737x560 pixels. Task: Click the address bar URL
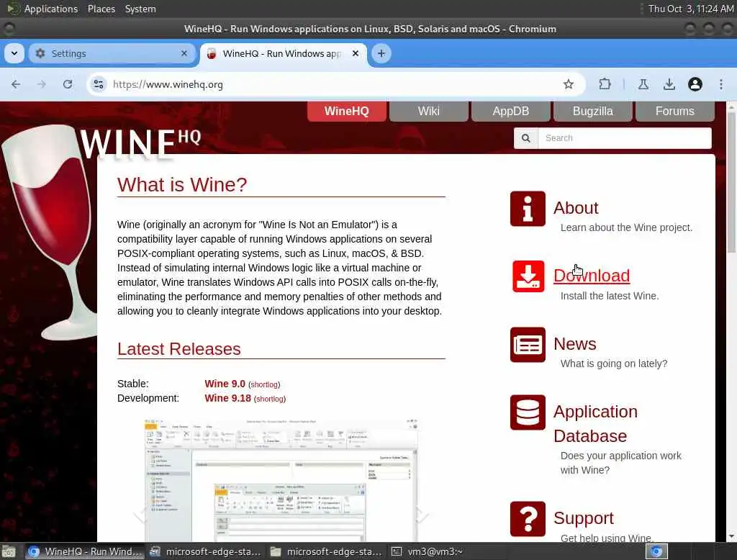(x=168, y=85)
